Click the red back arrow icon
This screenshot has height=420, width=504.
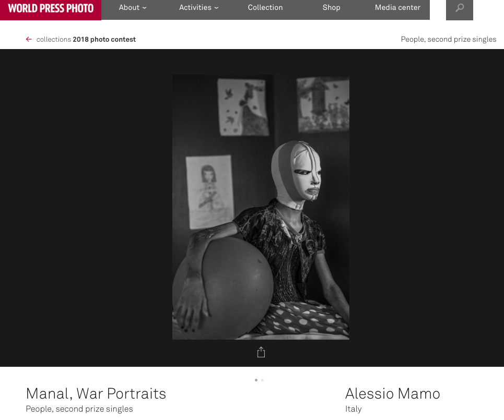(x=29, y=39)
